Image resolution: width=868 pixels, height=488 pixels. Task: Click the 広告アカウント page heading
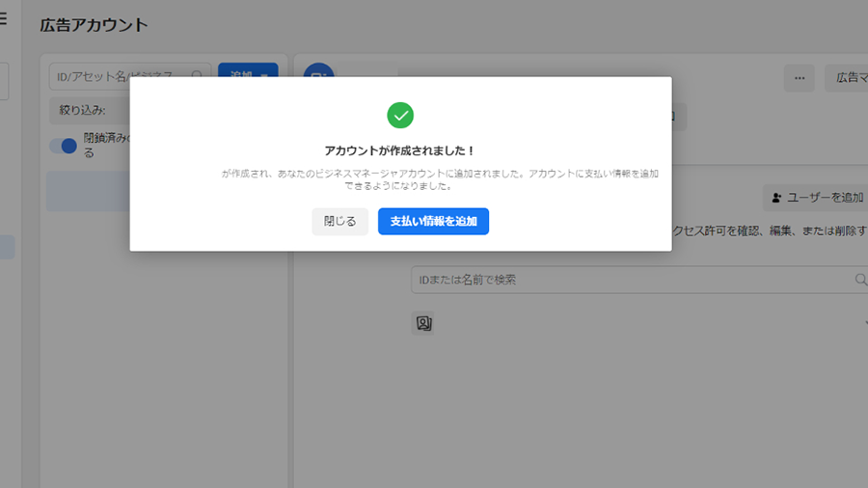[x=95, y=25]
